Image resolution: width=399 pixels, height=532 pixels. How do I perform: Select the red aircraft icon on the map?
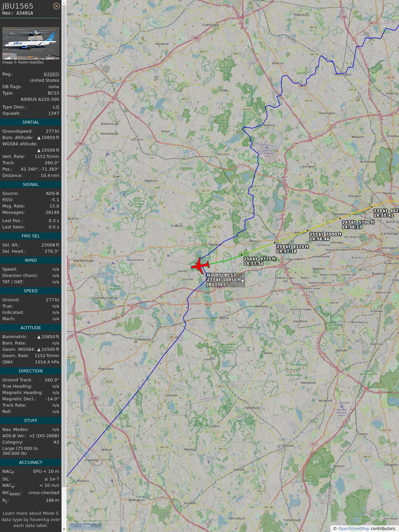pyautogui.click(x=200, y=265)
